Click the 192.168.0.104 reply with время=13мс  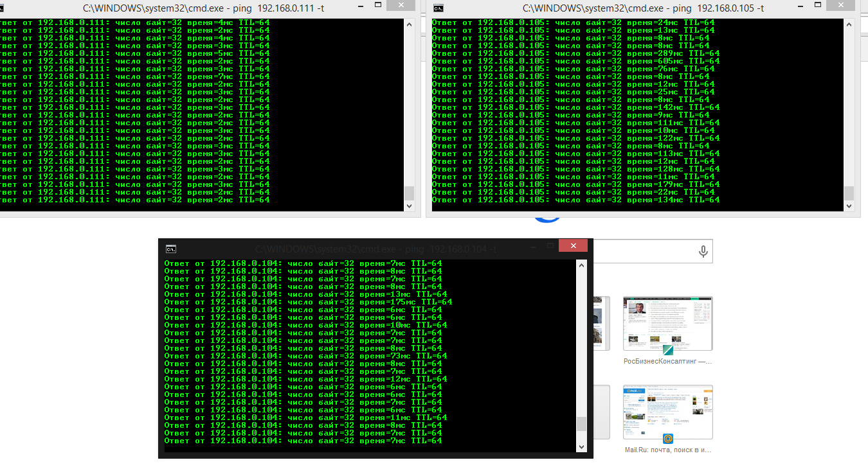click(x=306, y=294)
